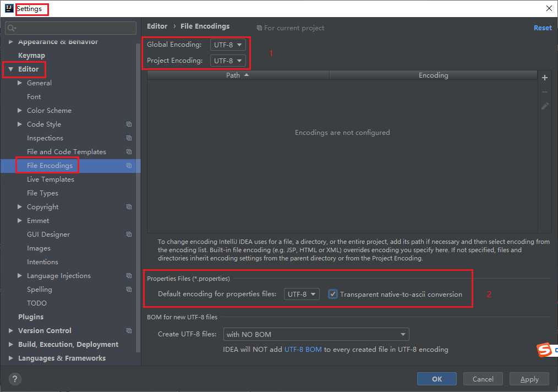This screenshot has width=558, height=392.
Task: Open Spelling settings page
Action: pos(40,290)
